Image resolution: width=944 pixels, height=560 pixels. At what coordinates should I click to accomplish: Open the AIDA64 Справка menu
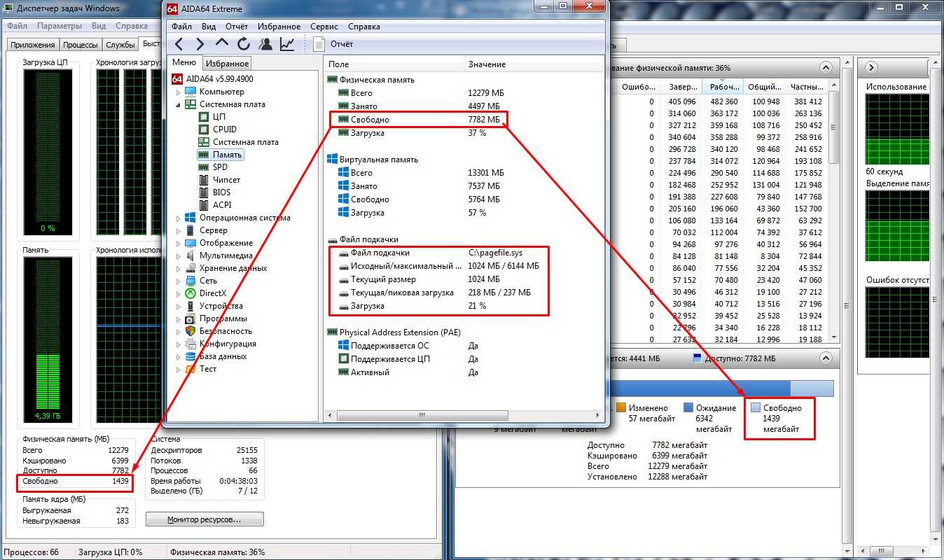tap(364, 27)
